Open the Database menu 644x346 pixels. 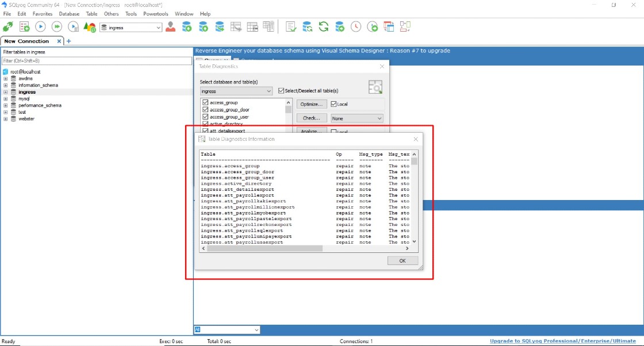coord(69,14)
